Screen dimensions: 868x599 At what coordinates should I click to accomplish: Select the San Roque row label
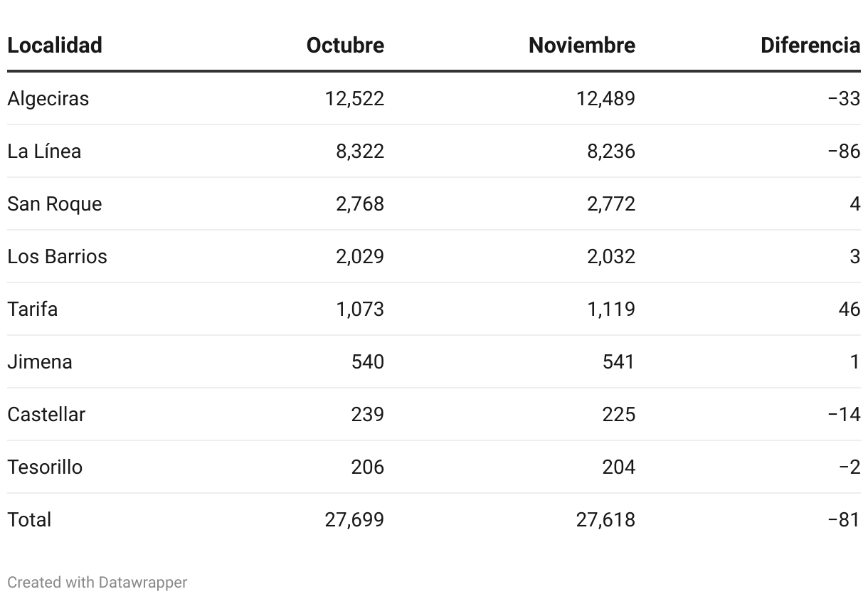(55, 204)
